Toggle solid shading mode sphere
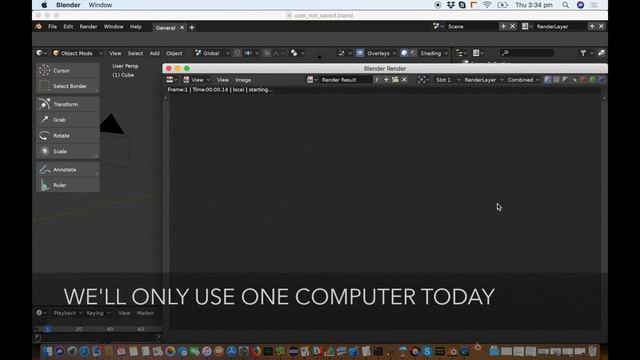The image size is (640, 360). coord(404,53)
